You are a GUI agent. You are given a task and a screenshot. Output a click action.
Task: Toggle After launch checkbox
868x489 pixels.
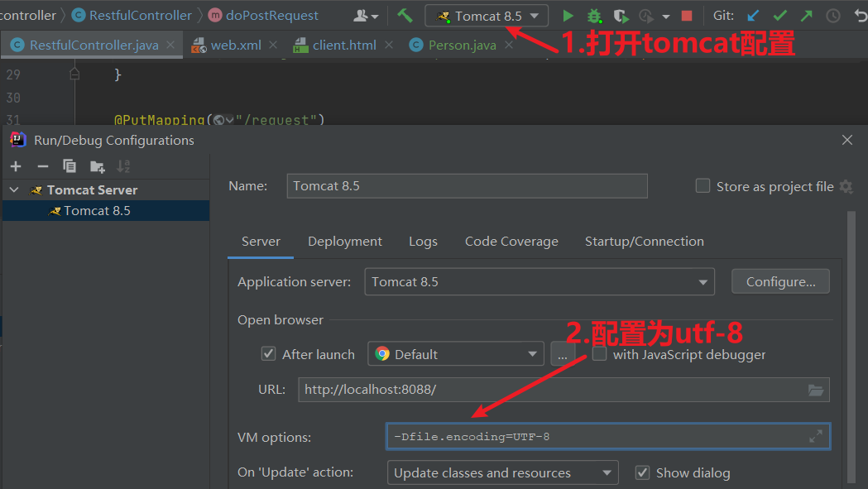268,354
